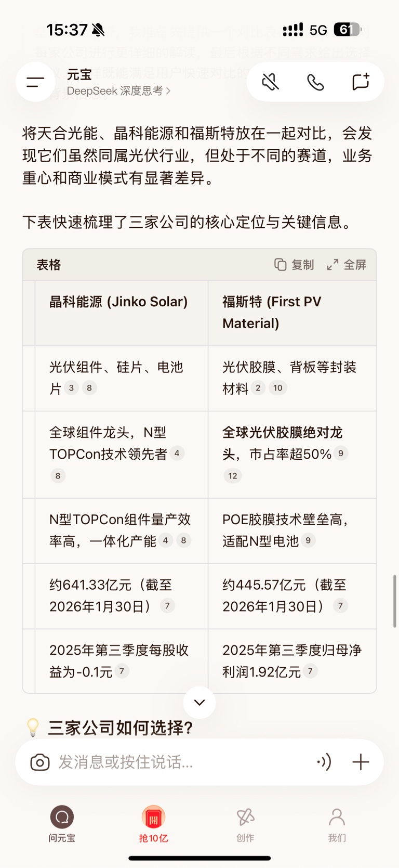The width and height of the screenshot is (399, 868).
Task: Click the scrollbar on the right edge
Action: point(395,601)
